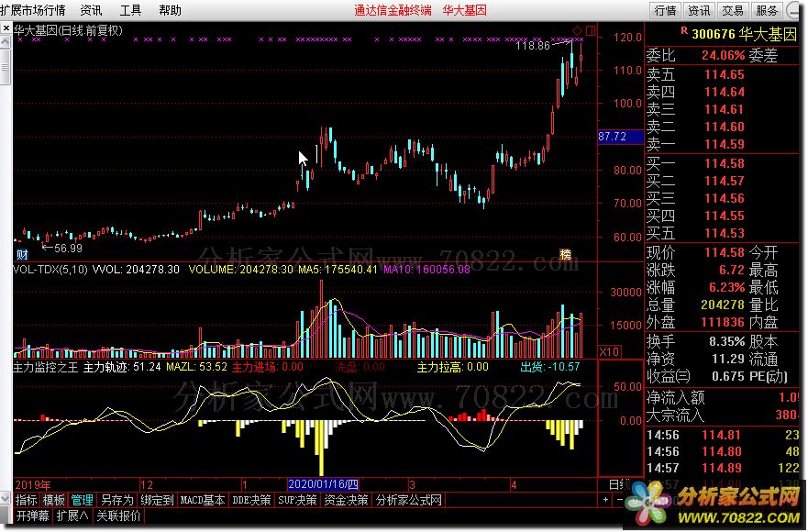Open the 资讯 menu in menu bar

[91, 10]
